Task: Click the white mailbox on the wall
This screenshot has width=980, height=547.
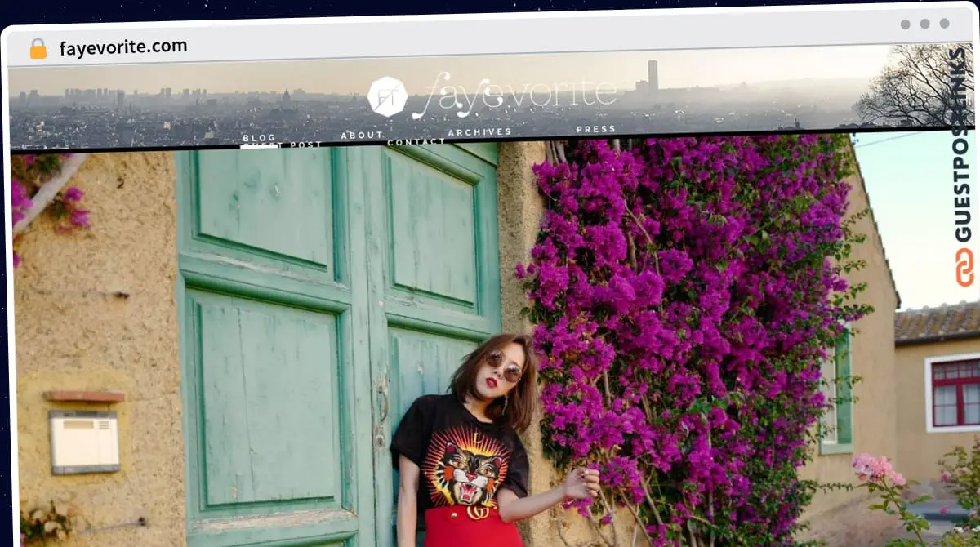Action: [84, 441]
